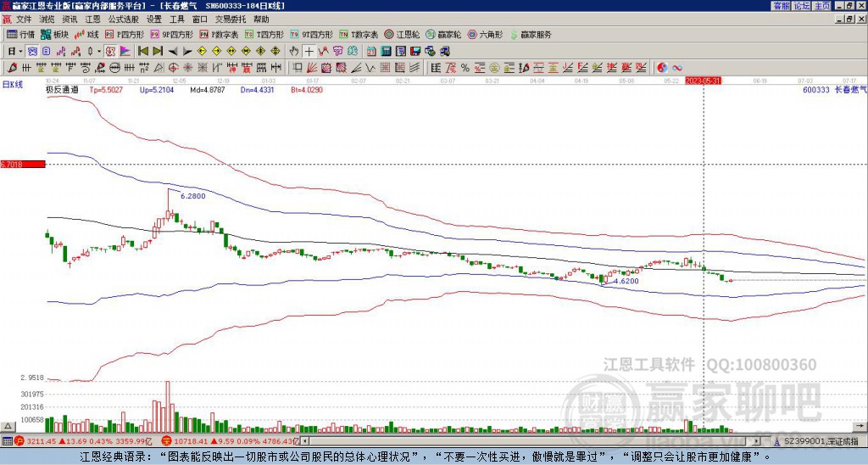
Task: Open the 浏览 menu
Action: tap(47, 20)
